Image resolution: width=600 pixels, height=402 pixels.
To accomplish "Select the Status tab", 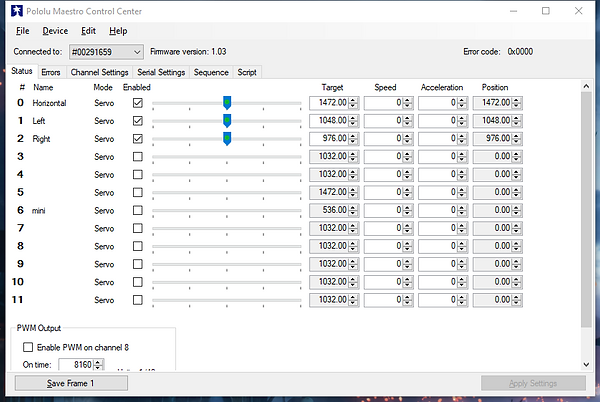I will click(x=22, y=71).
